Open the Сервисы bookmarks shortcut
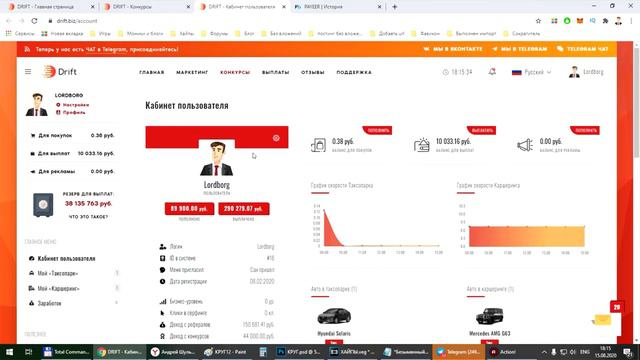The height and width of the screenshot is (360, 640). [x=20, y=33]
